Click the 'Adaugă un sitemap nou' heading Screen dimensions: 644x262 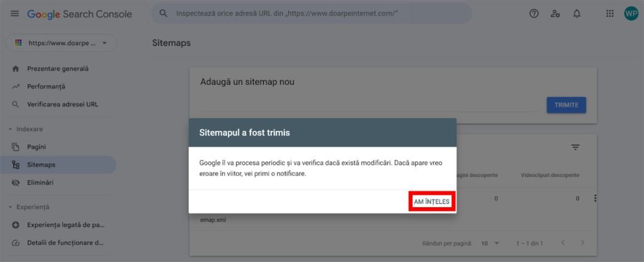point(247,82)
